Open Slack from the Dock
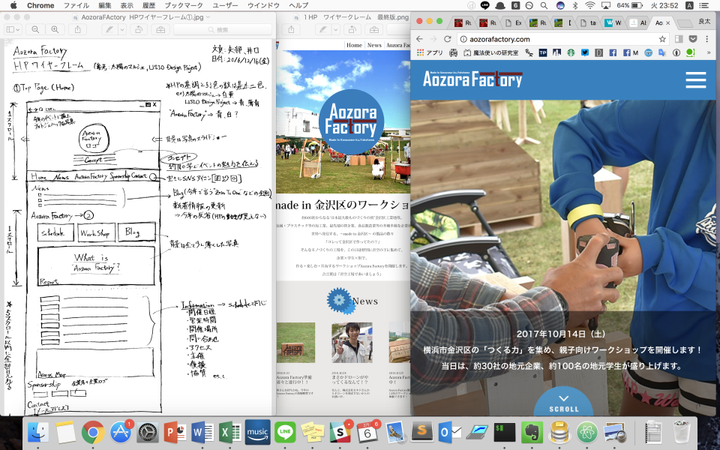Image resolution: width=720 pixels, height=450 pixels. pos(340,432)
